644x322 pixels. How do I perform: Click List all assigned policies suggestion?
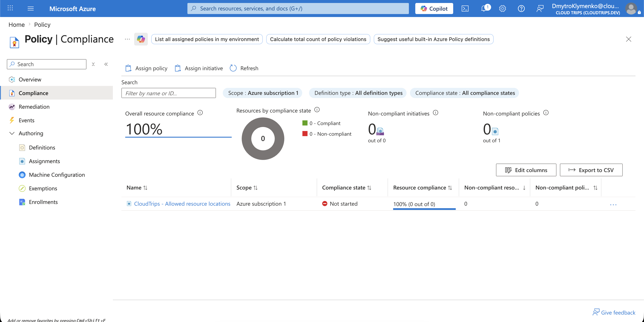pyautogui.click(x=207, y=39)
